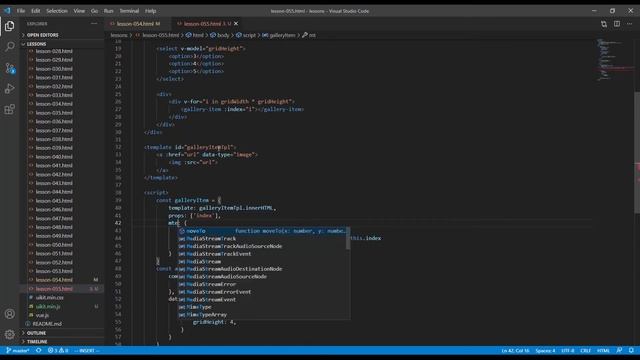Open Explorer panel more actions ellipsis
The image size is (640, 360).
pos(94,24)
